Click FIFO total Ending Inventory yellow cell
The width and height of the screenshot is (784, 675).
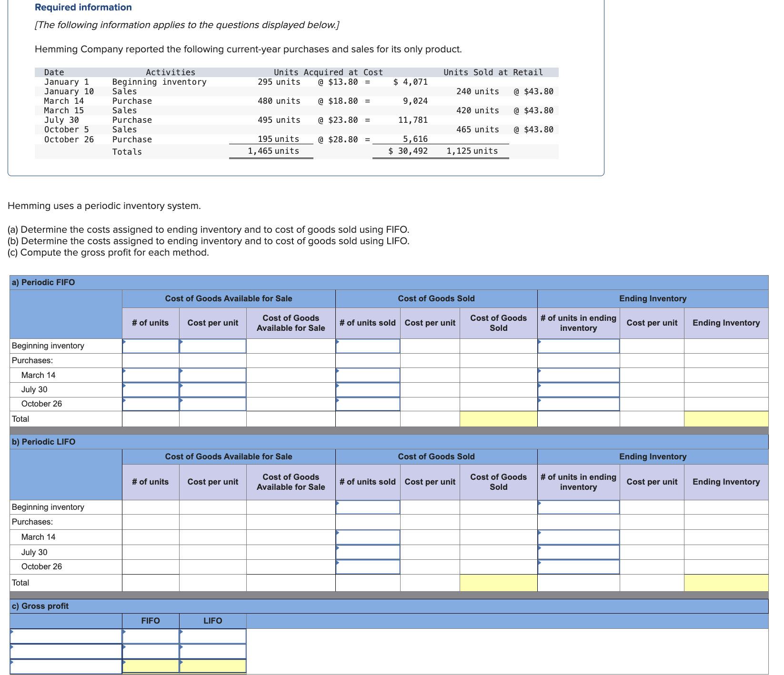pos(726,419)
